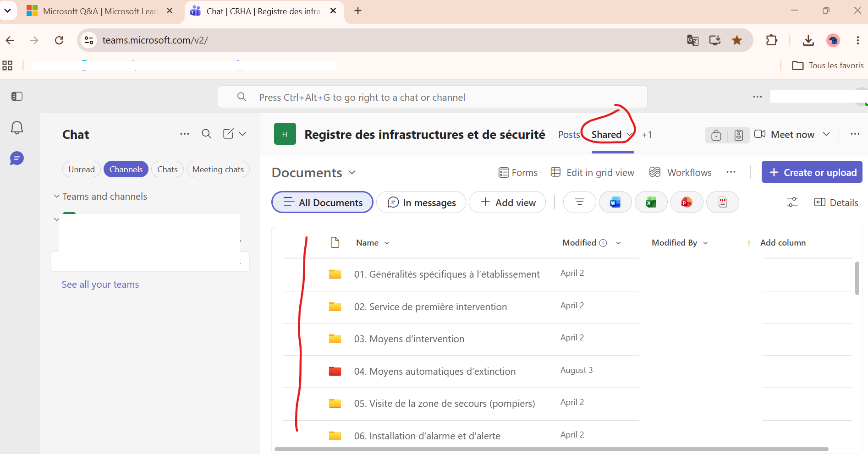Expand the Meet now dropdown arrow
This screenshot has height=454, width=868.
[826, 134]
